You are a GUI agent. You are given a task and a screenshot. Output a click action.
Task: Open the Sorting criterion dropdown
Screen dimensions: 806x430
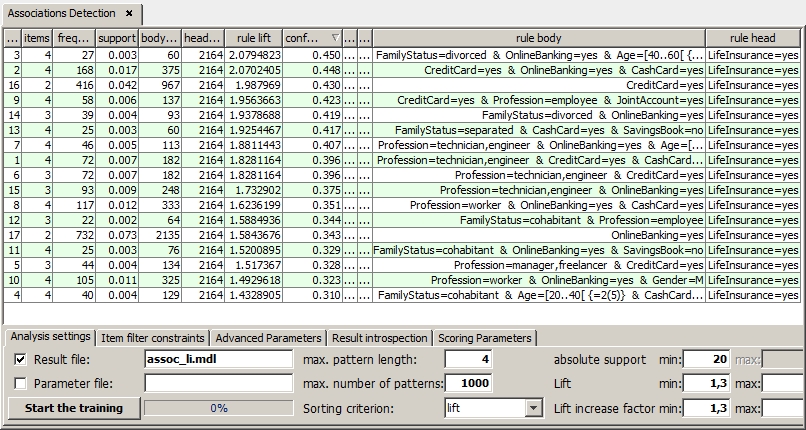[x=534, y=408]
